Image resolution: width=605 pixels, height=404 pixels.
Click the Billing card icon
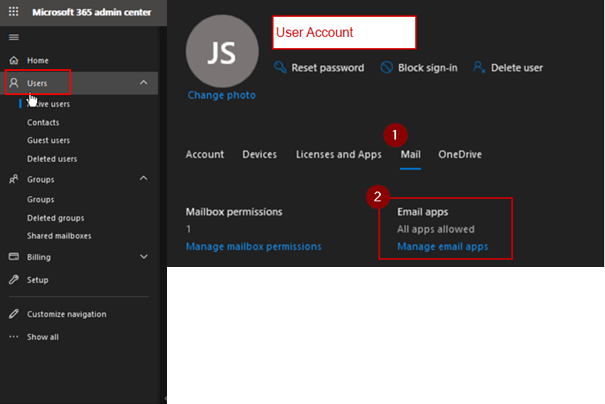click(x=14, y=257)
